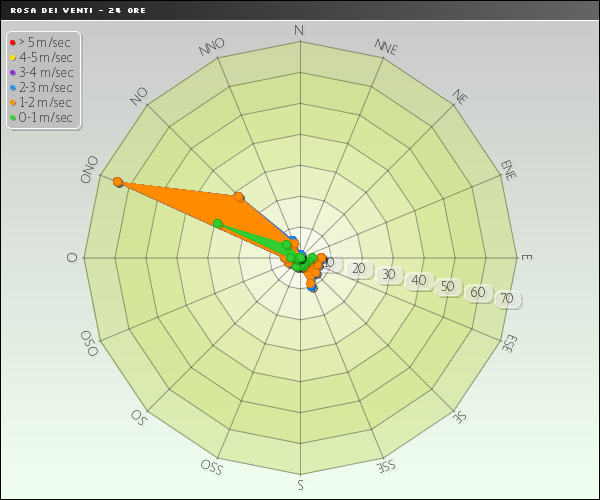Select the orange data point toward NO
Viewport: 600px width, 500px height.
[x=239, y=196]
